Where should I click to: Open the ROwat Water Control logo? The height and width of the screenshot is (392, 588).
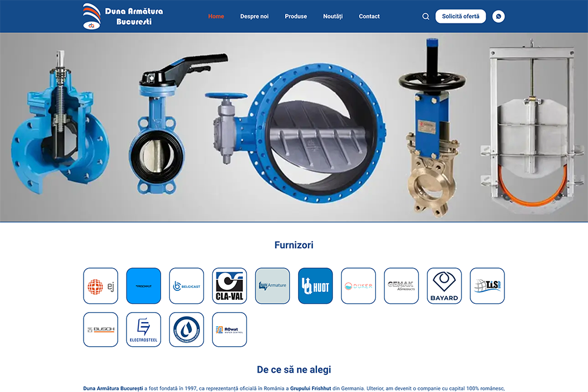(229, 330)
